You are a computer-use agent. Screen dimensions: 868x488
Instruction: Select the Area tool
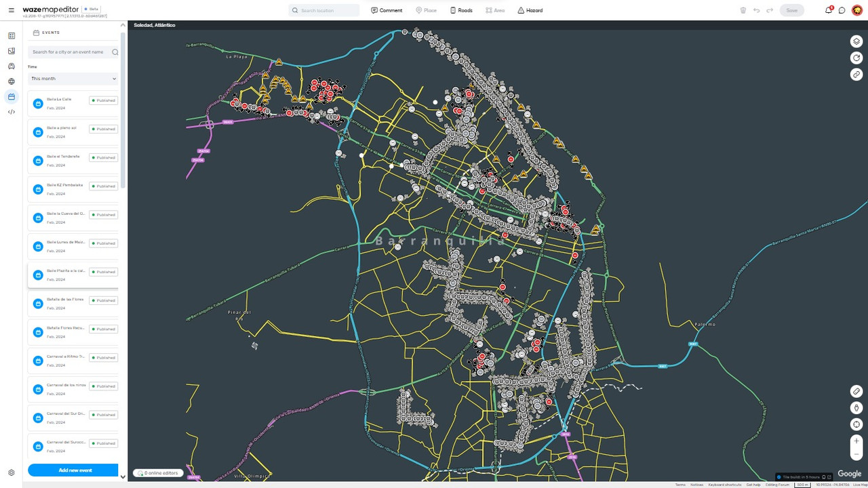pyautogui.click(x=495, y=10)
